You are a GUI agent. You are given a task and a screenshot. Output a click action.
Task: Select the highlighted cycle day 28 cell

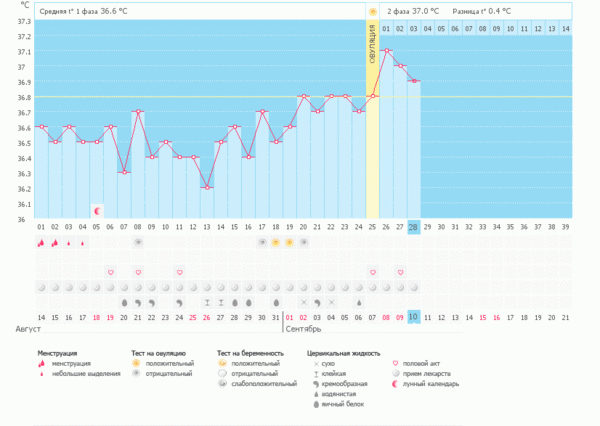click(414, 226)
